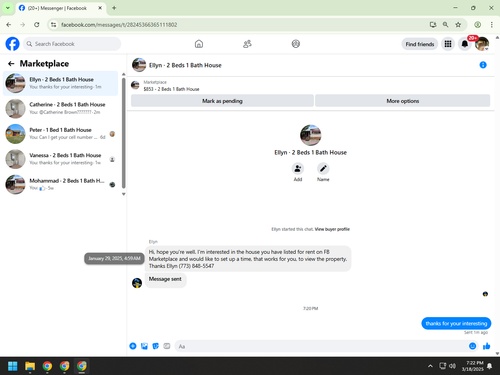Open the conversation information icon

coord(483,65)
